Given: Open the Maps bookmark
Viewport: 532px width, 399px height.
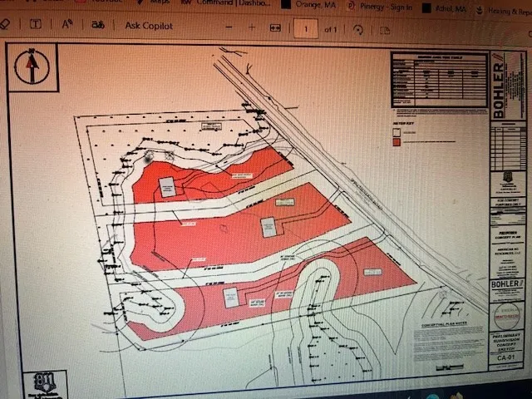Looking at the screenshot, I should coord(160,2).
